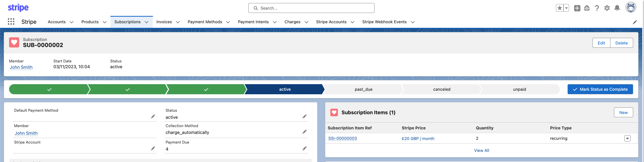
Task: Click the global Search field
Action: point(311,8)
